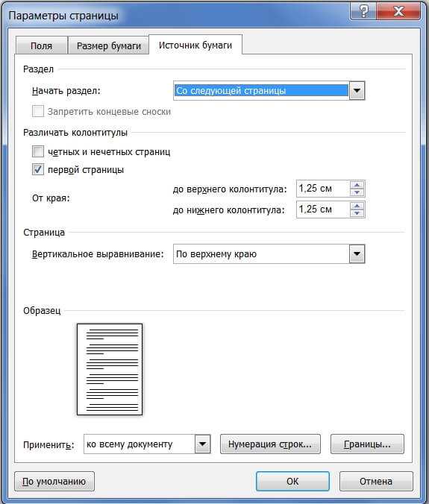The height and width of the screenshot is (504, 429).
Task: Confirm with the OK button
Action: pos(292,481)
